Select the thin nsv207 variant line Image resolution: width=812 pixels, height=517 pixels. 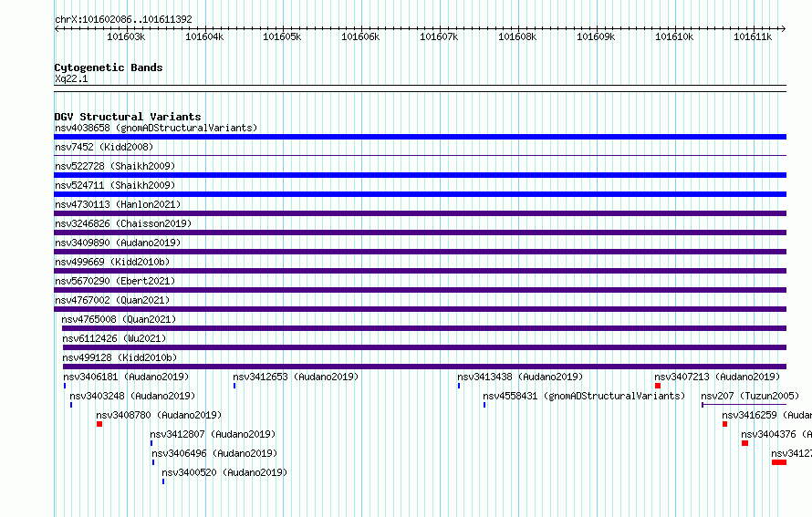click(744, 405)
